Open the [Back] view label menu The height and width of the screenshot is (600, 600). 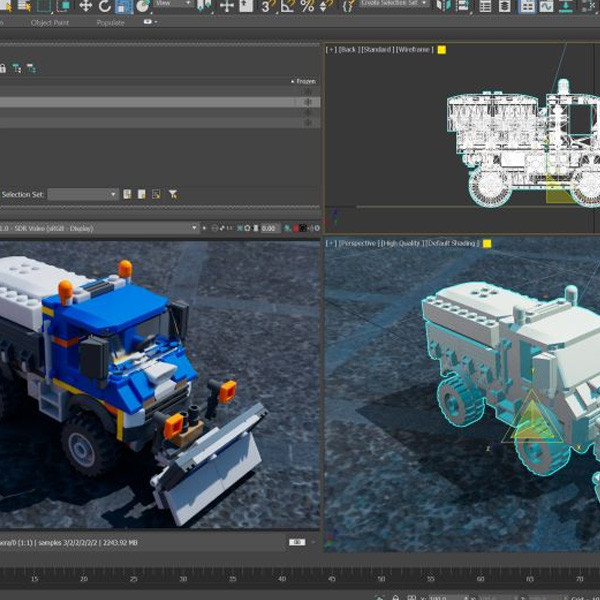click(349, 50)
